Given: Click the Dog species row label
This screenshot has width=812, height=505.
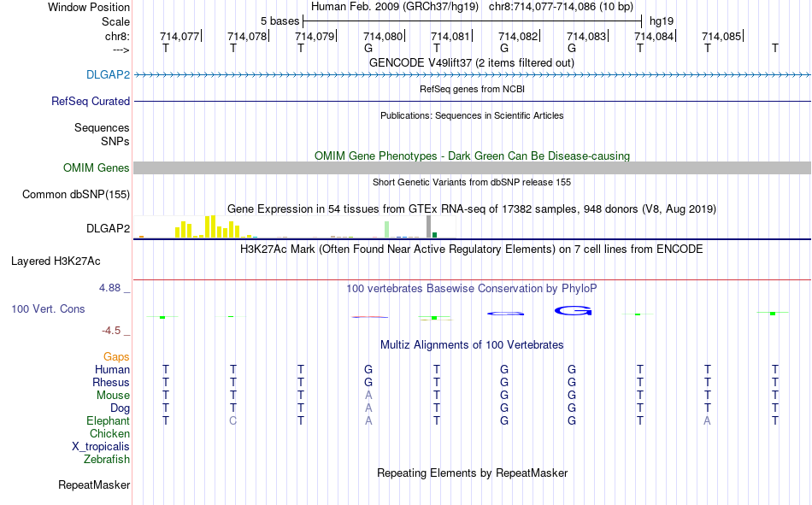Looking at the screenshot, I should [x=120, y=408].
